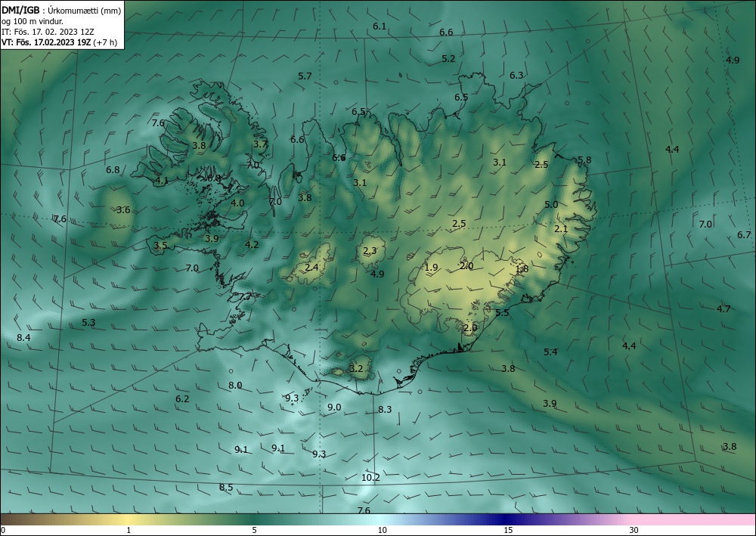The image size is (756, 536).
Task: Click the map value '4.1'
Action: pos(162,181)
